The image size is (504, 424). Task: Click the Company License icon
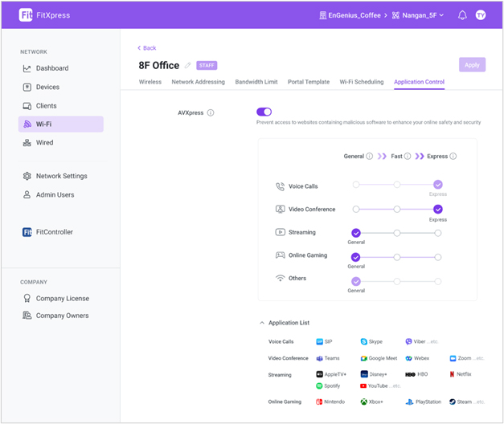[x=27, y=299]
